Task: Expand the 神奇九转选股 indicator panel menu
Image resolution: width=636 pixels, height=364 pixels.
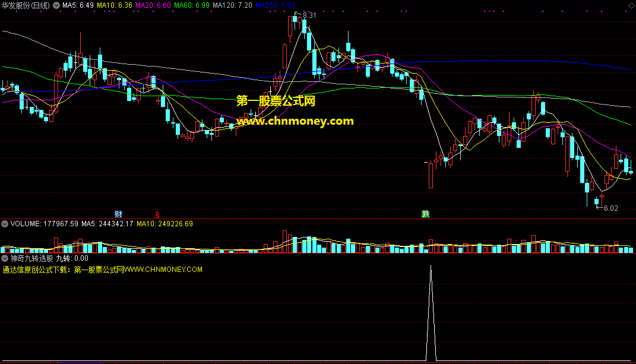Action: click(x=5, y=258)
